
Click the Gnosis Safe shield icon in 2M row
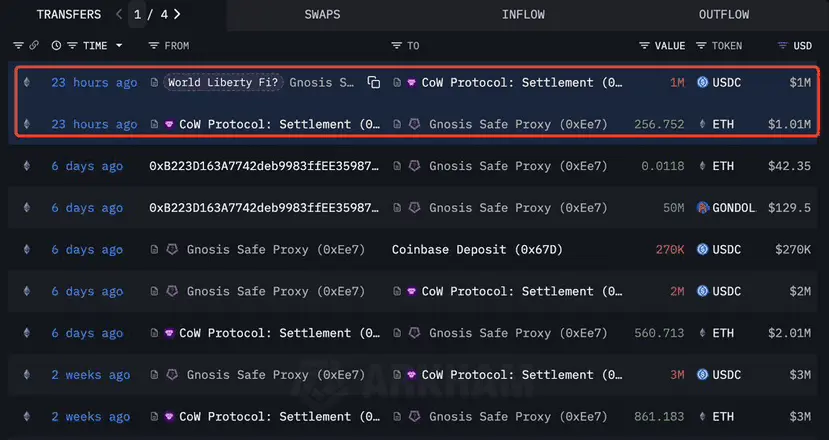pos(172,291)
